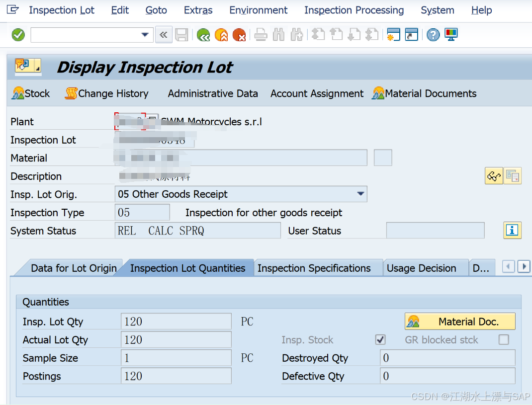Click the title bar services icon

[28, 65]
